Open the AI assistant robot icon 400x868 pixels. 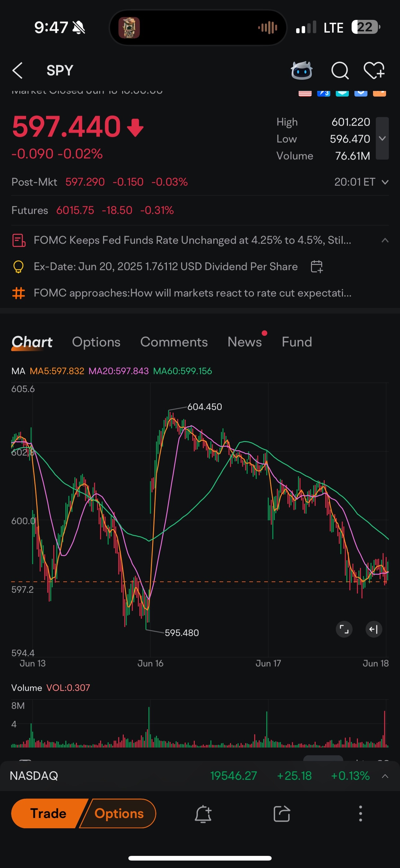[x=301, y=70]
